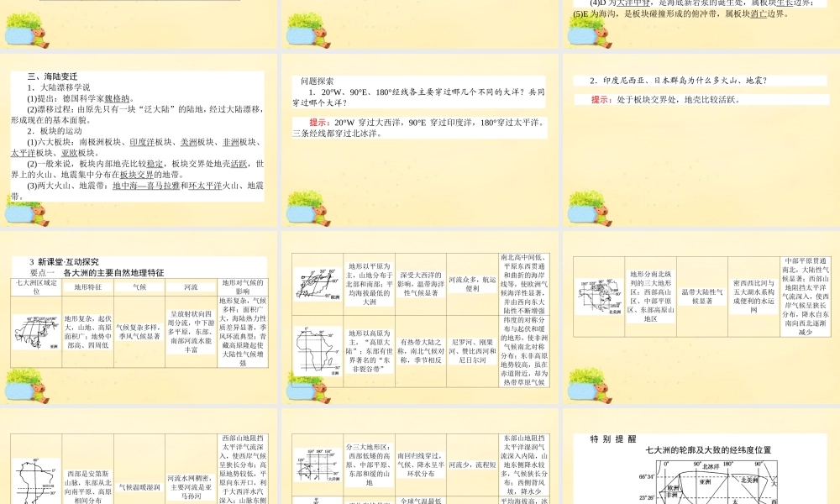This screenshot has height=504, width=840.
Task: Open the 3 新课堂·互动探究 slide
Action: (x=139, y=317)
